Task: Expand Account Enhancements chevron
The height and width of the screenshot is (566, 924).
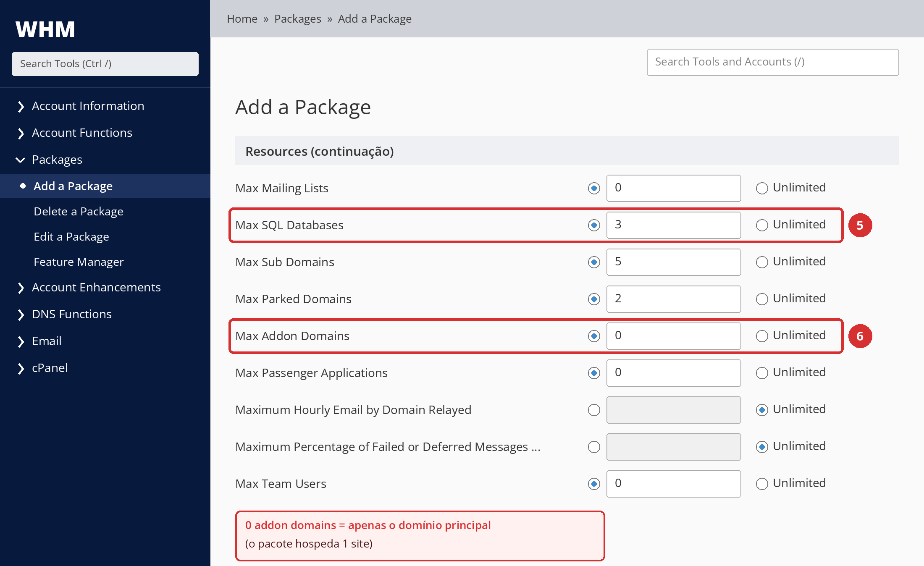Action: tap(21, 288)
